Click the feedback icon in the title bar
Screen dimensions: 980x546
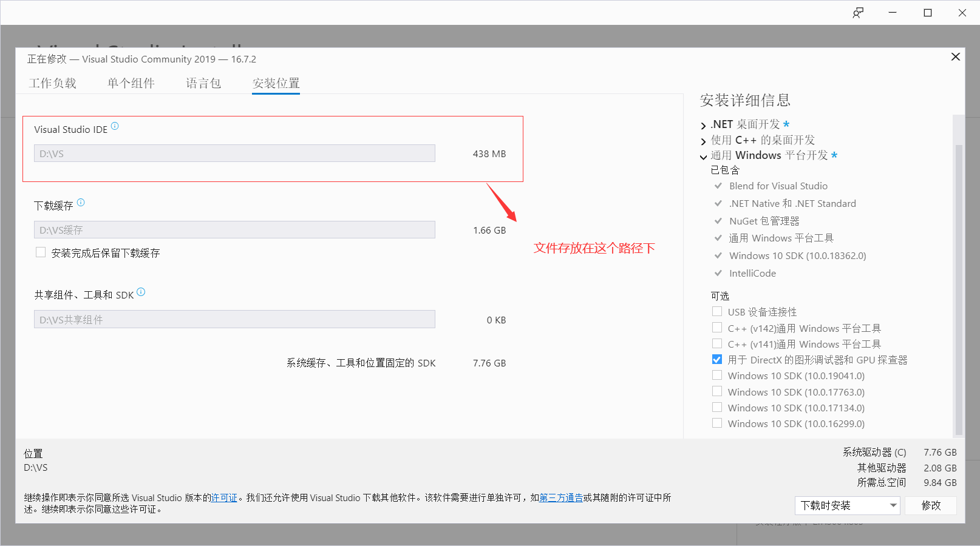click(858, 12)
